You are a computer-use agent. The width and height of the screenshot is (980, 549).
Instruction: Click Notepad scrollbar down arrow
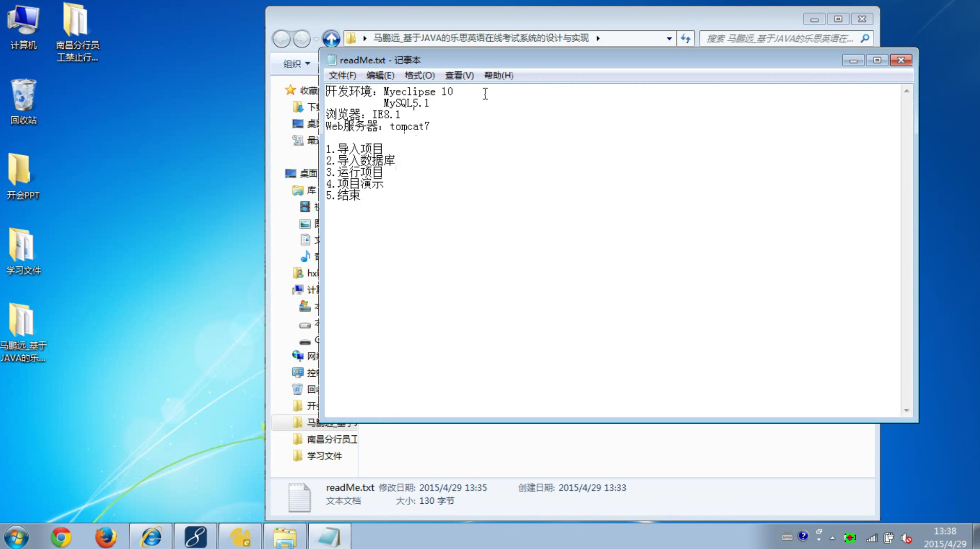(907, 410)
